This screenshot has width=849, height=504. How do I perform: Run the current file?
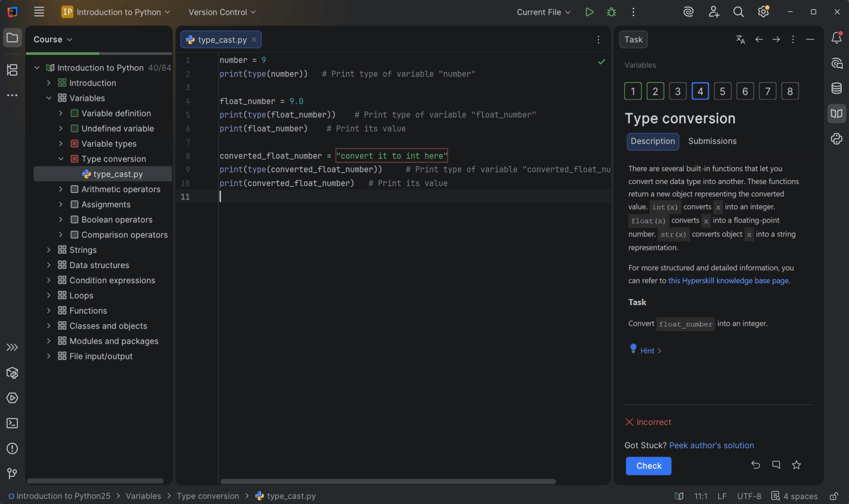(589, 12)
